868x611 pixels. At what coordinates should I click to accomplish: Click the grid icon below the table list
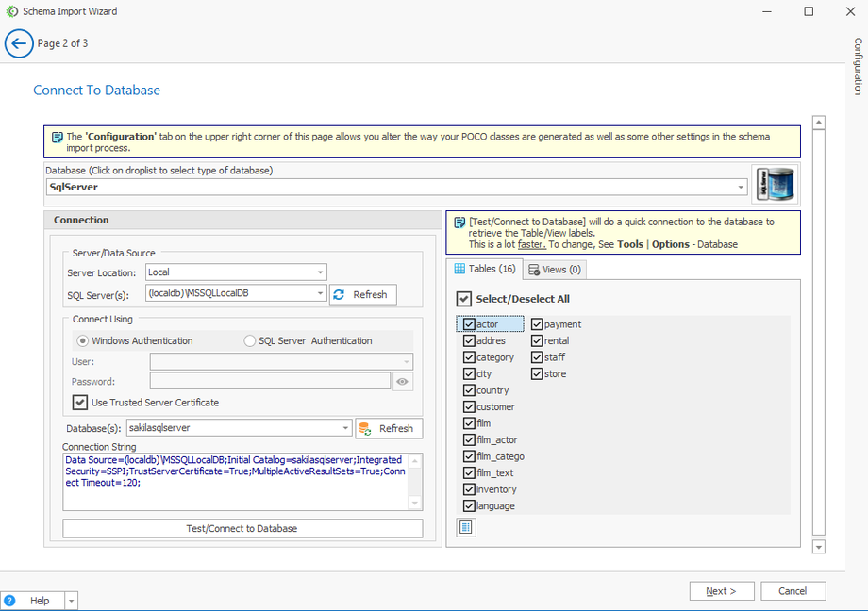466,527
